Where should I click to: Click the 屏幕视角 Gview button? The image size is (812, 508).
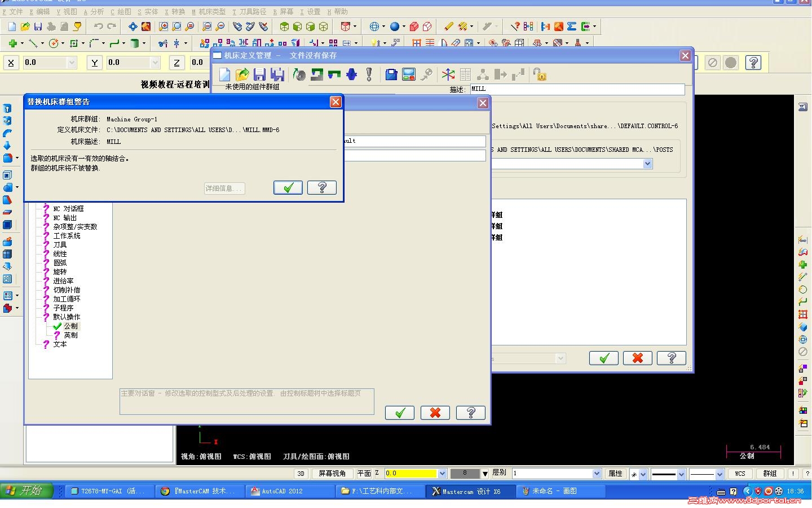pos(332,474)
